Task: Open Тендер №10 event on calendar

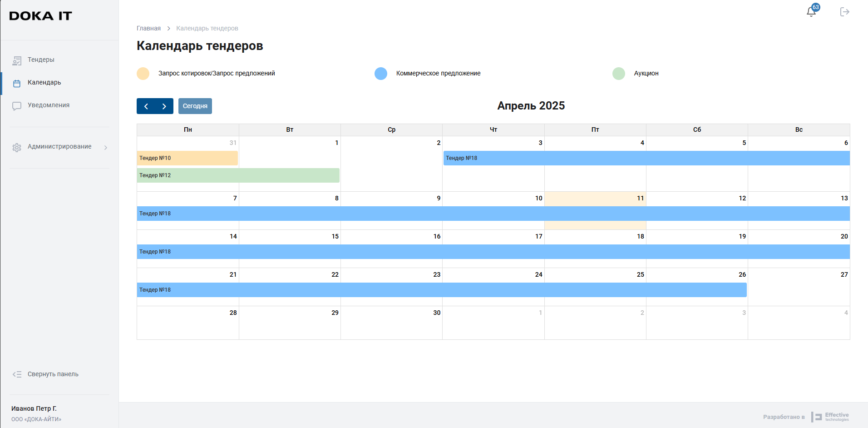Action: tap(187, 158)
